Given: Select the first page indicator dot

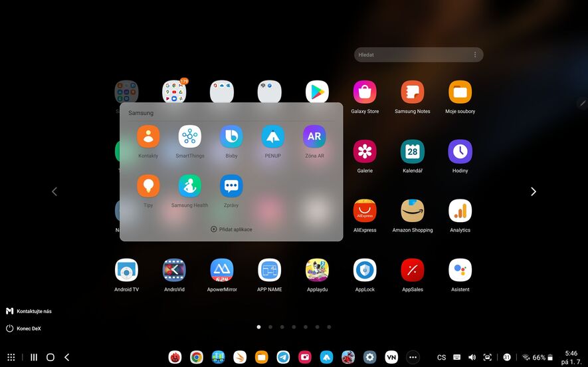Looking at the screenshot, I should pos(258,327).
